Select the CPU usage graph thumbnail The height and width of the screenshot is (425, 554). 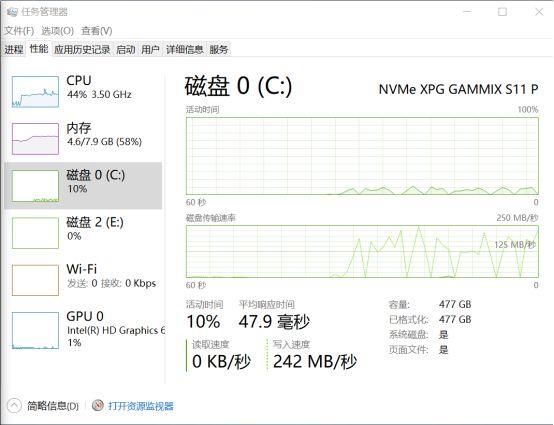35,92
